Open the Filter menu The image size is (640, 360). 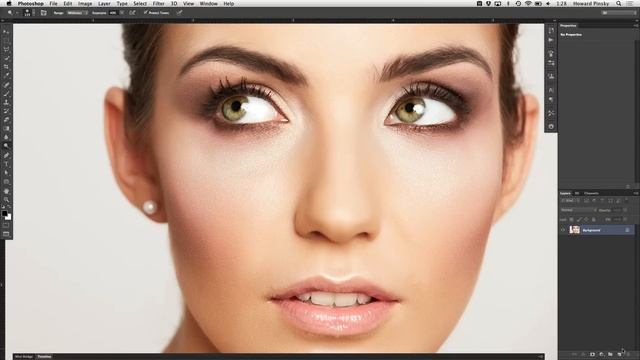[158, 4]
